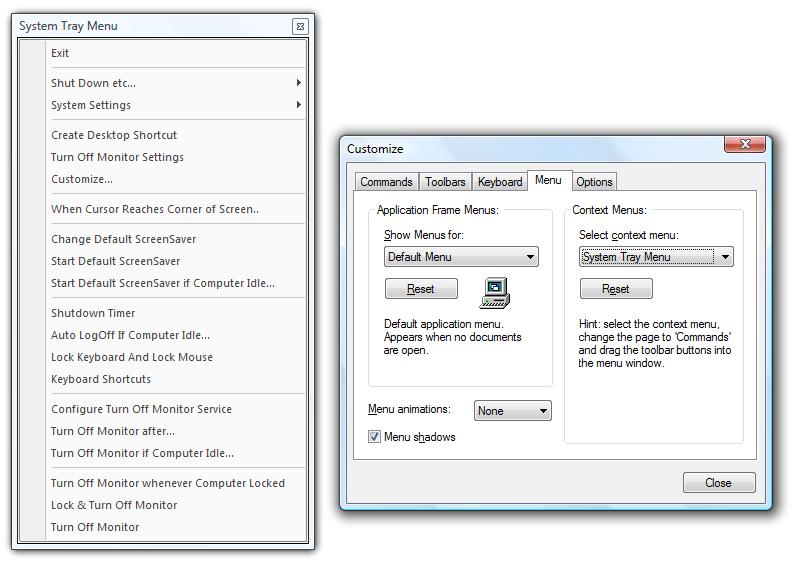Image resolution: width=801 pixels, height=562 pixels.
Task: Open the Menu animations dropdown
Action: point(513,411)
